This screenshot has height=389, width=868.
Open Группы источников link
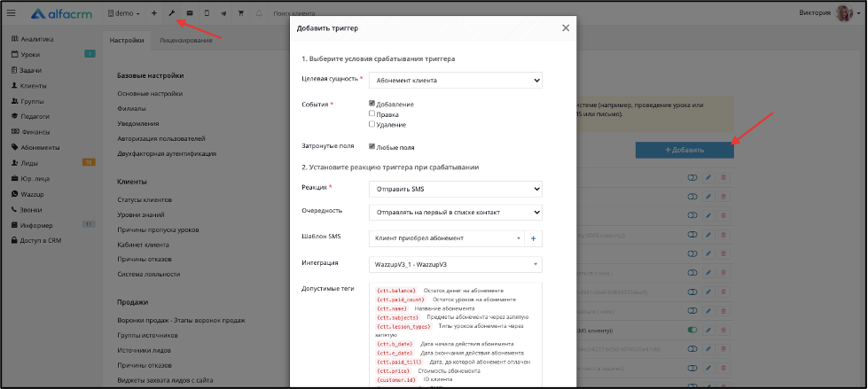pyautogui.click(x=147, y=335)
